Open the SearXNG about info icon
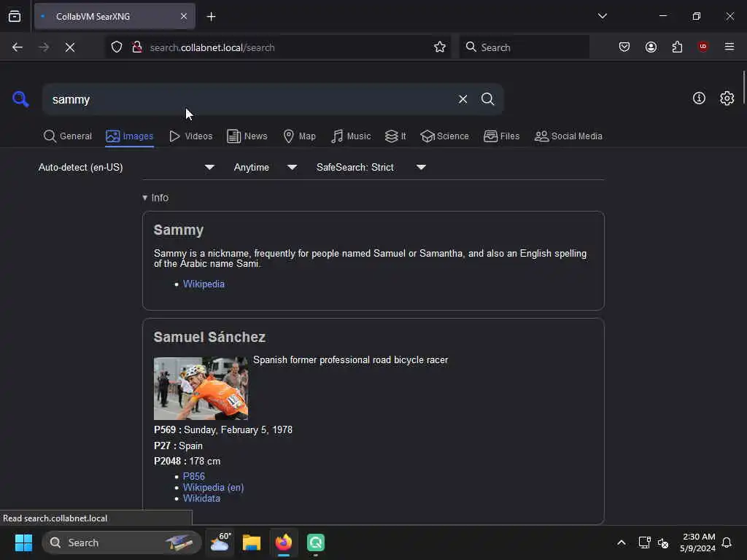This screenshot has width=747, height=560. coord(699,98)
